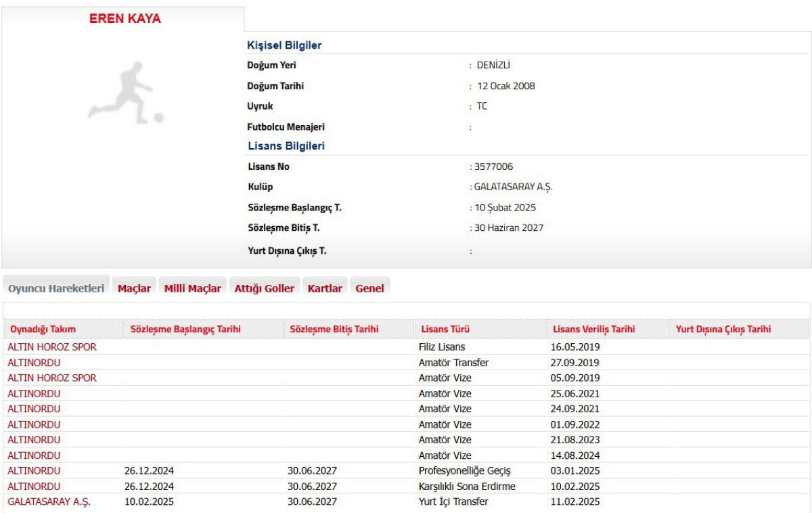This screenshot has height=513, width=812.
Task: Click the Lisans Türü column header
Action: click(x=445, y=330)
